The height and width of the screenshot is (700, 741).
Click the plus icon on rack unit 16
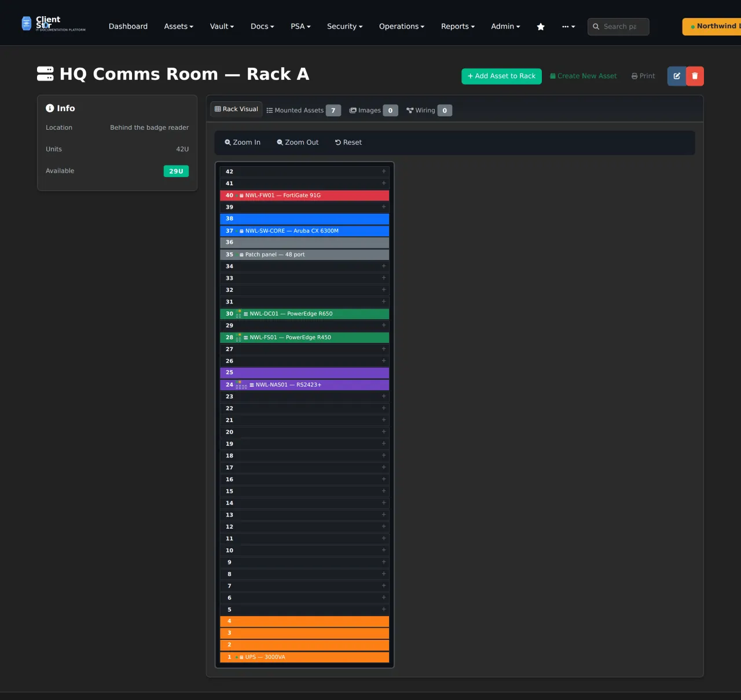tap(384, 479)
